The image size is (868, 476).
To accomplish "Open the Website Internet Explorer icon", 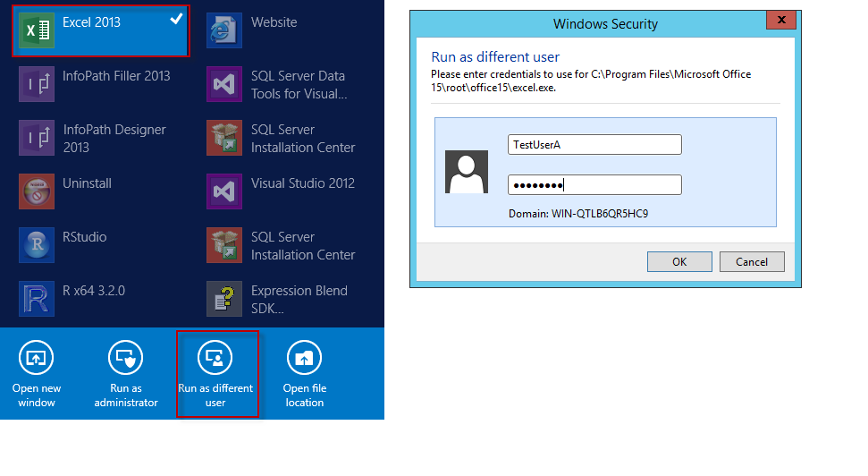I will coord(224,30).
